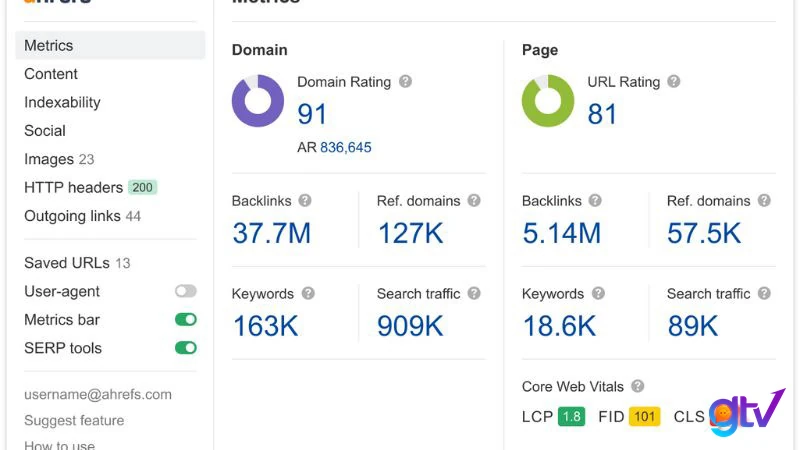Click the URL Rating help icon
This screenshot has height=450, width=800.
[674, 82]
